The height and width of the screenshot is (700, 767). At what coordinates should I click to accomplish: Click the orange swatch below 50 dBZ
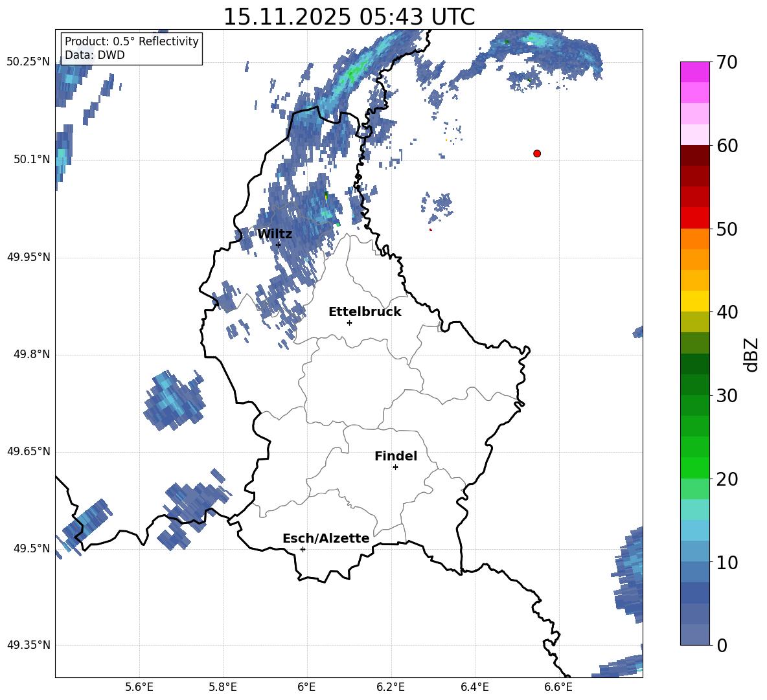tap(695, 238)
